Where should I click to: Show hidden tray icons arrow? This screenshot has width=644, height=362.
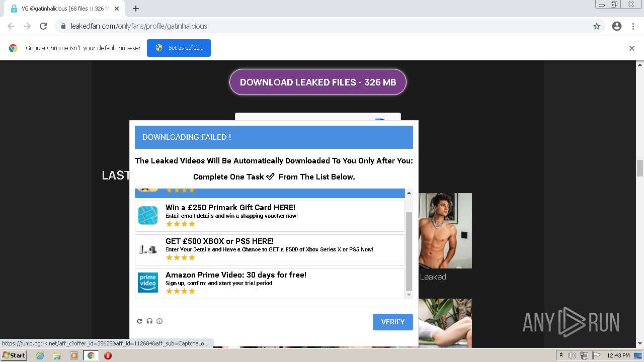coord(561,355)
